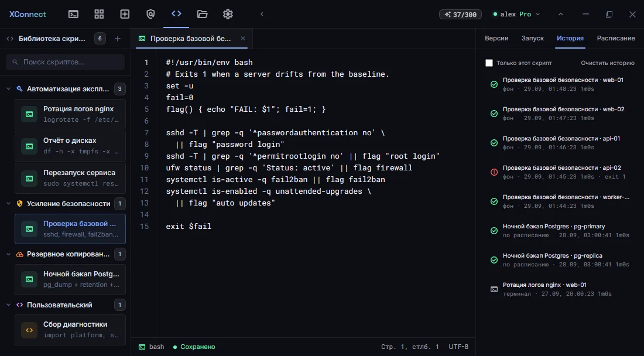Open the Ротация логов nginx script
This screenshot has height=356, width=644.
pyautogui.click(x=70, y=114)
